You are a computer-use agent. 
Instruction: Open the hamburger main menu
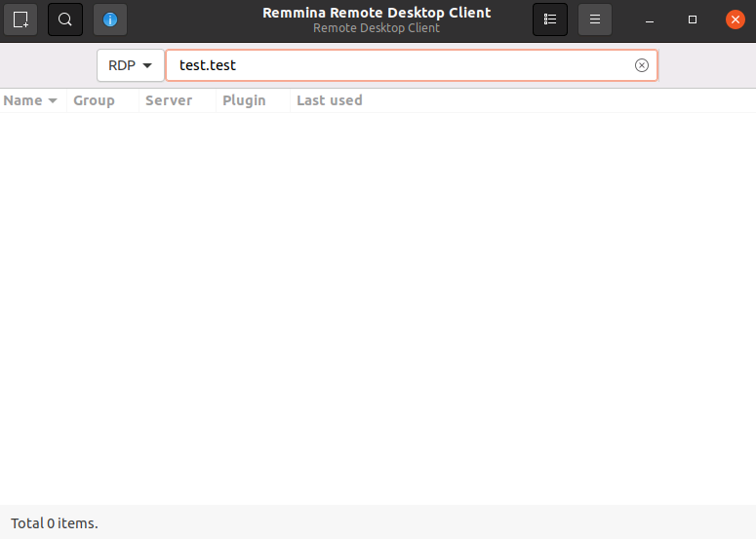594,19
